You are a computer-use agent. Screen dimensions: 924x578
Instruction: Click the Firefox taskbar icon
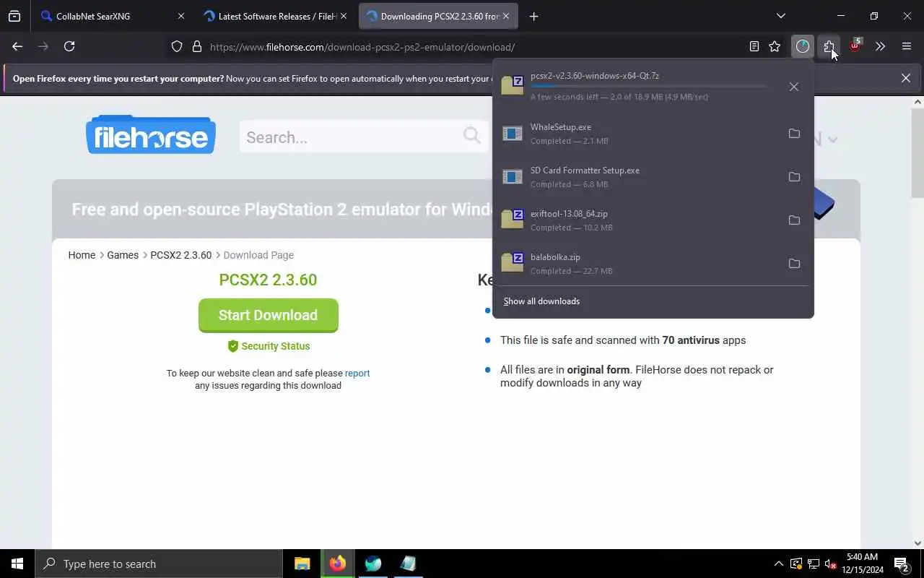pos(337,564)
